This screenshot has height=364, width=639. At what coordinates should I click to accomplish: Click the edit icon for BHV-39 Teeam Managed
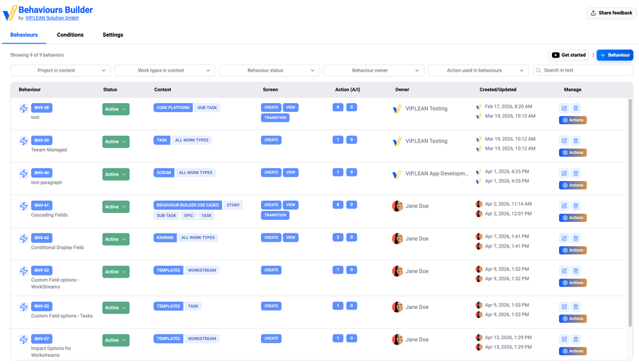pyautogui.click(x=564, y=141)
